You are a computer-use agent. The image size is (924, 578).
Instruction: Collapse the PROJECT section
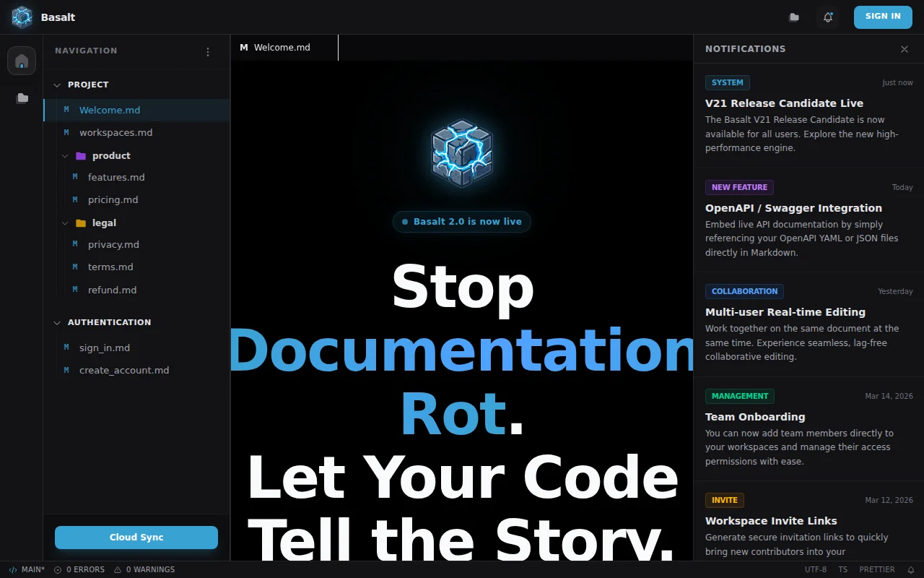[58, 85]
